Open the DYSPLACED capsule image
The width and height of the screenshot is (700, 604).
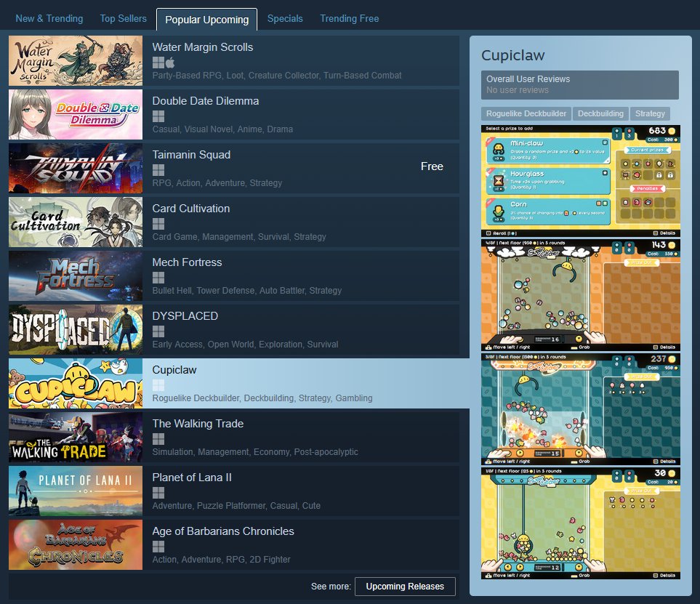click(x=76, y=329)
